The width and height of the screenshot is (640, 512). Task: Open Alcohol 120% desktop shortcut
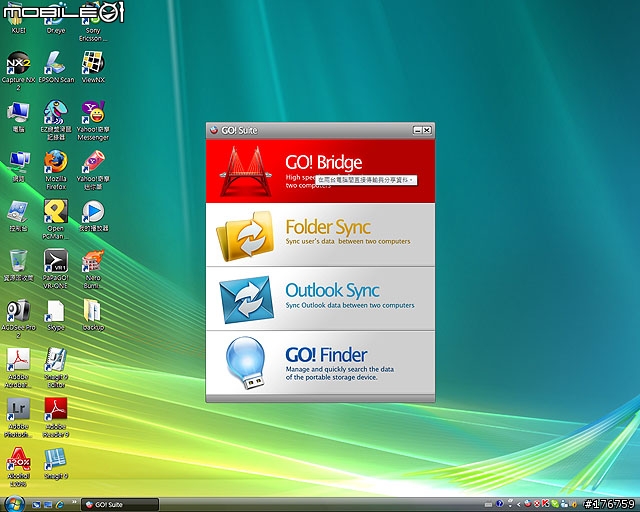click(x=18, y=467)
